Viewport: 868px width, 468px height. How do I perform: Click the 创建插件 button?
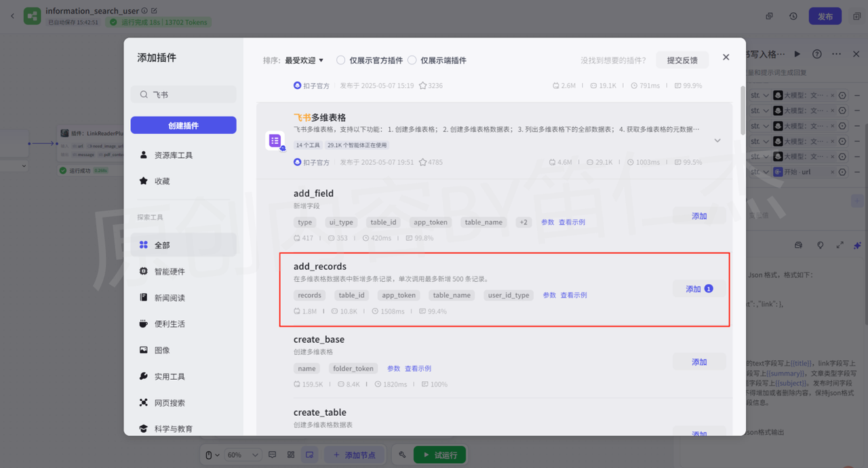[x=183, y=125]
